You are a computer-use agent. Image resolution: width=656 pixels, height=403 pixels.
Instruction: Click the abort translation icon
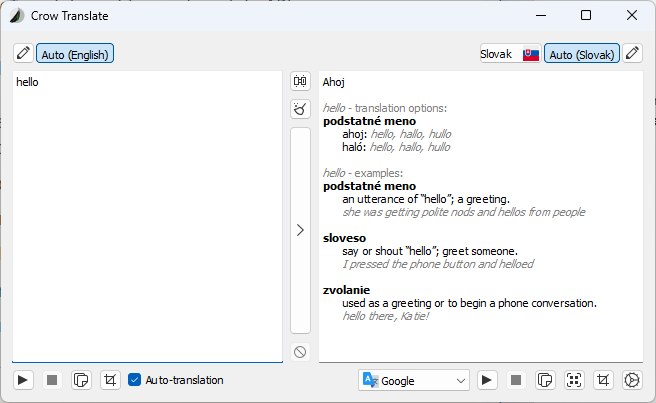point(300,351)
